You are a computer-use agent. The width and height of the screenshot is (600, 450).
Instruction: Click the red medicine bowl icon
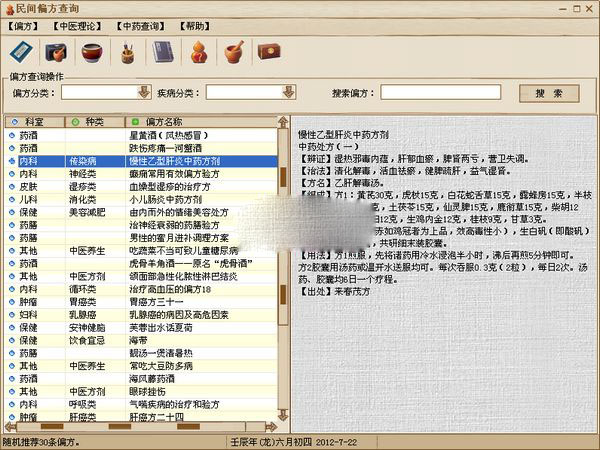[x=91, y=50]
